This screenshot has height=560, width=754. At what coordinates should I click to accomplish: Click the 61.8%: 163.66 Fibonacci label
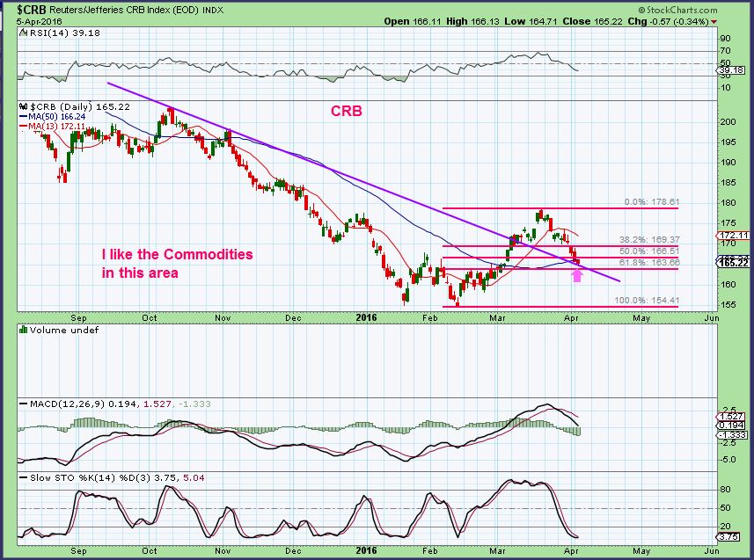(649, 263)
